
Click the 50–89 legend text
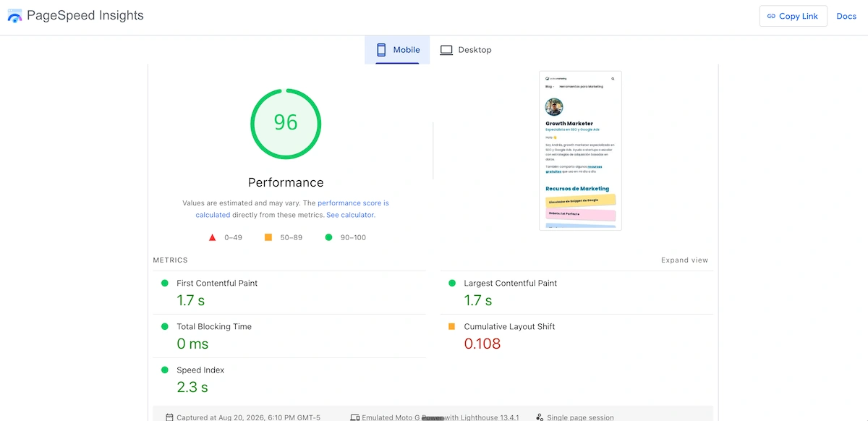coord(292,237)
